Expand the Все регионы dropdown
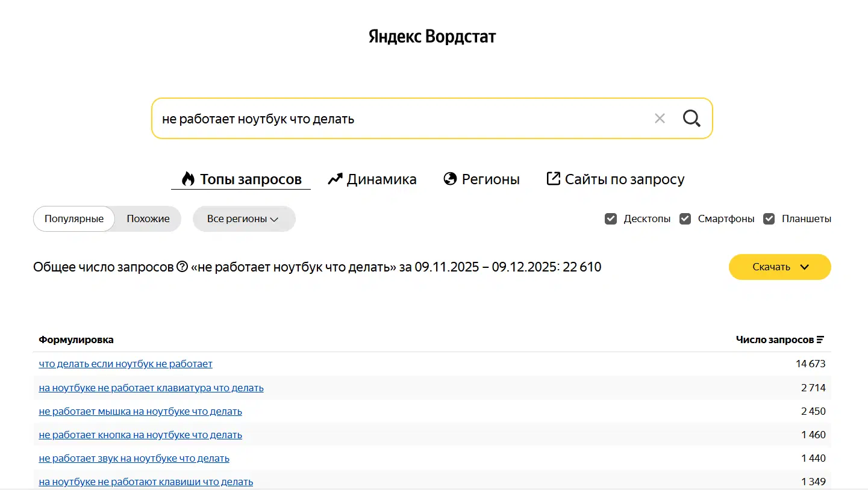Image resolution: width=868 pixels, height=490 pixels. click(x=244, y=219)
